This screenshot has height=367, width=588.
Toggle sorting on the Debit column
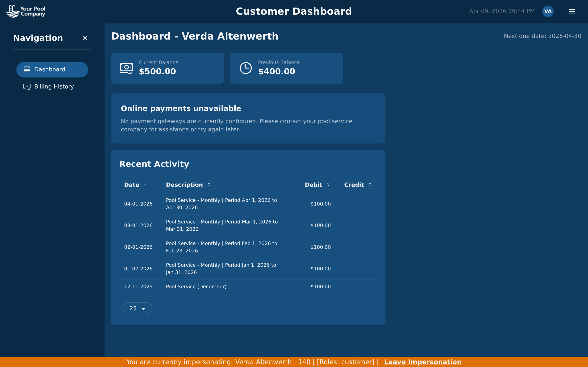coord(328,185)
